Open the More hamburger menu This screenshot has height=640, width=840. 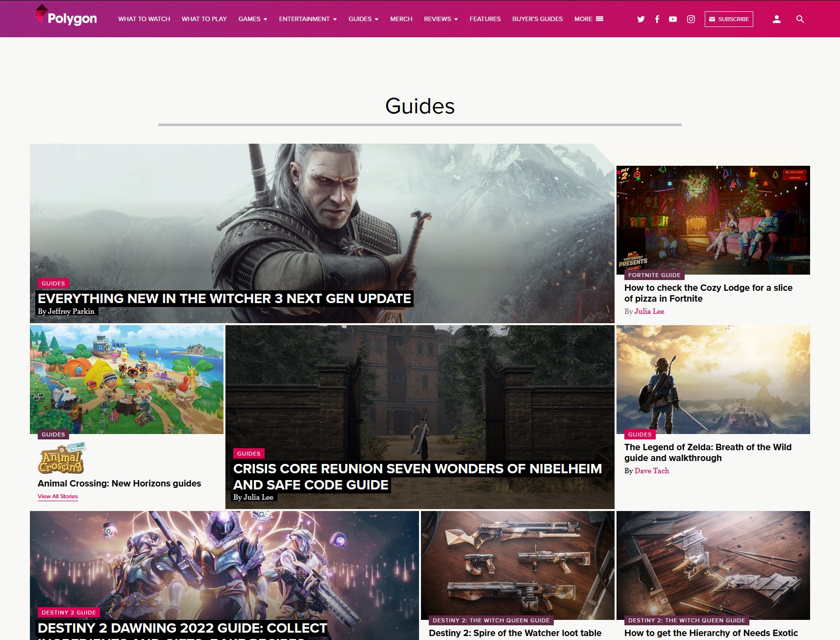589,19
